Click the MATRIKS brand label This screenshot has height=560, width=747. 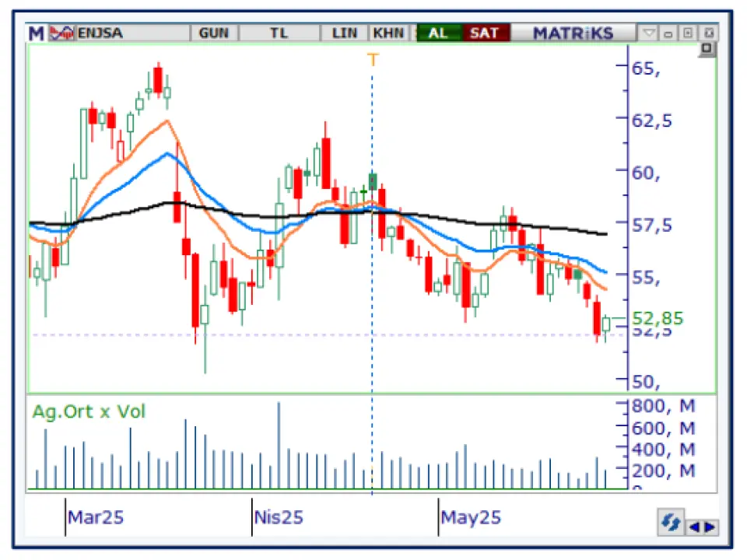[x=573, y=33]
